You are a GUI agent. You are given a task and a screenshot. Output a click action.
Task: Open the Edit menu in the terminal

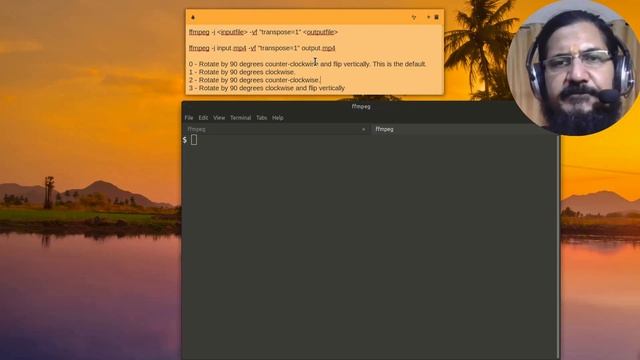pyautogui.click(x=203, y=118)
